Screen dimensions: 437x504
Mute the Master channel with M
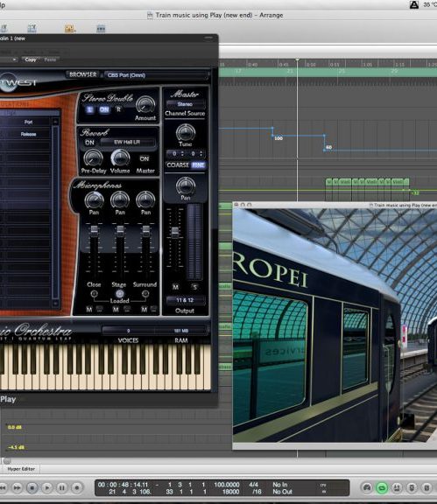pyautogui.click(x=175, y=287)
